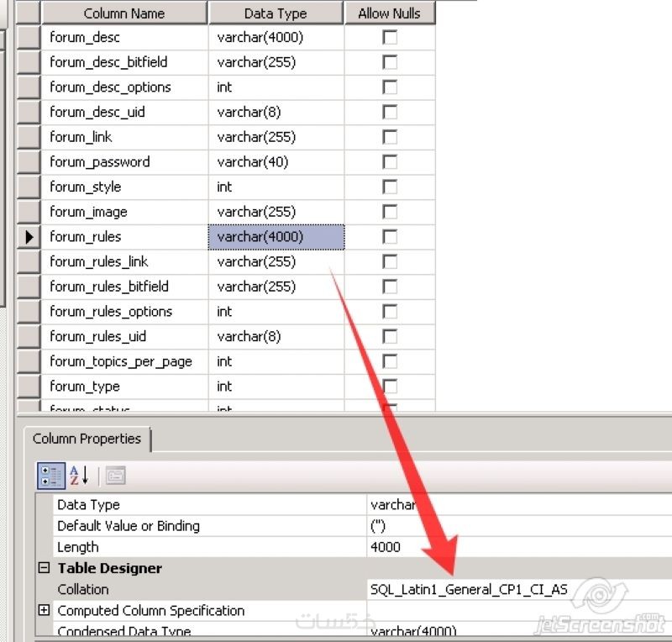Toggle Allow Nulls for forum_rules
The image size is (672, 642).
(x=390, y=237)
